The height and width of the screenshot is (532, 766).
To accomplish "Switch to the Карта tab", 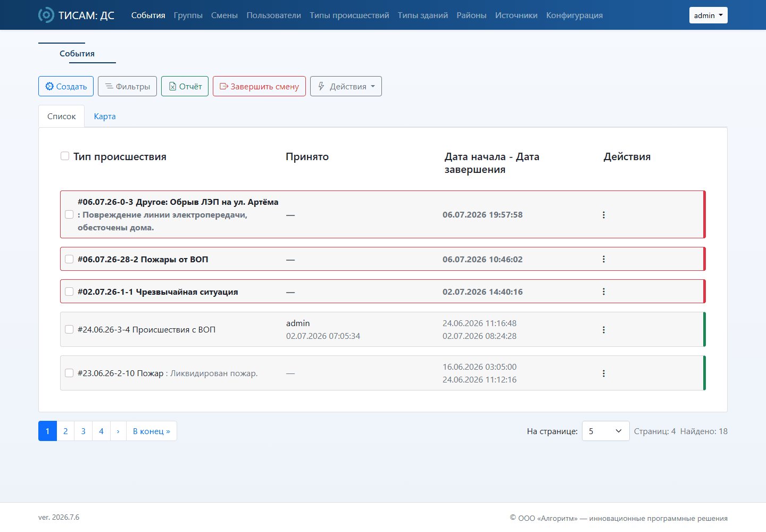I will tap(105, 116).
